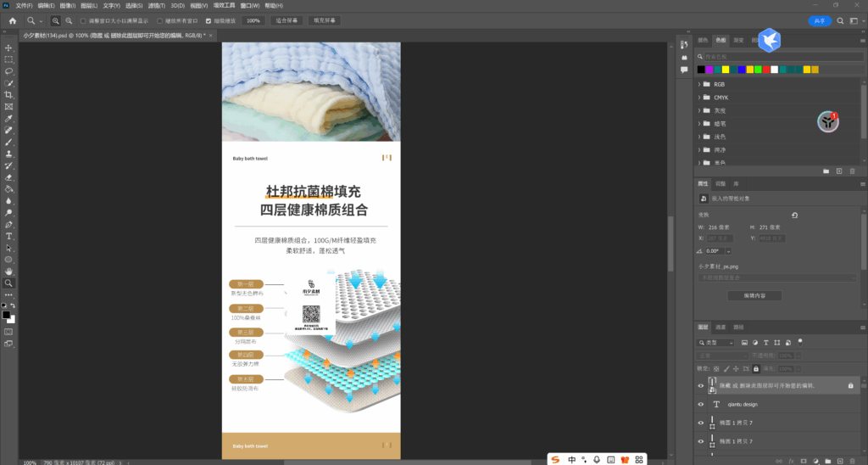868x465 pixels.
Task: Hide the locked top layer via eye icon
Action: pyautogui.click(x=700, y=386)
